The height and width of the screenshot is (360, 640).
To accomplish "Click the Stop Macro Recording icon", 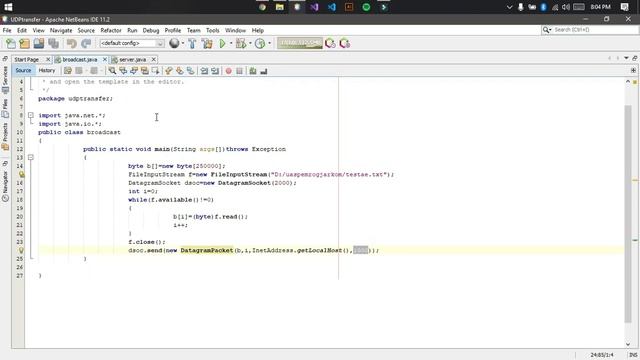I will pyautogui.click(x=240, y=71).
